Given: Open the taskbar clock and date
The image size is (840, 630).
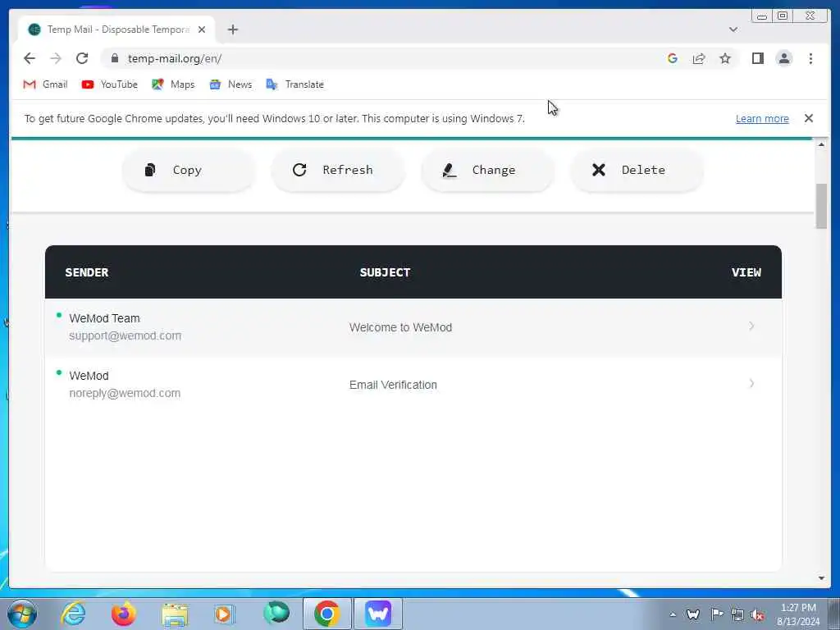Looking at the screenshot, I should [798, 614].
